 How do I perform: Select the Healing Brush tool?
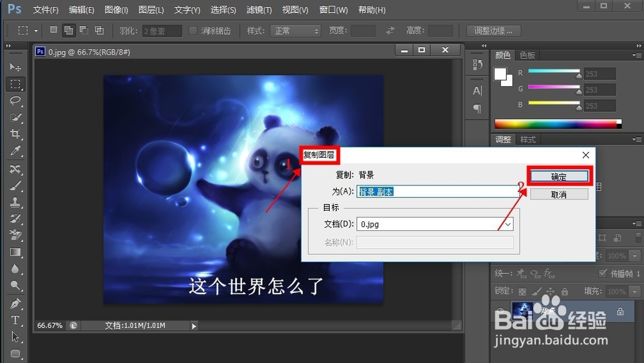15,169
